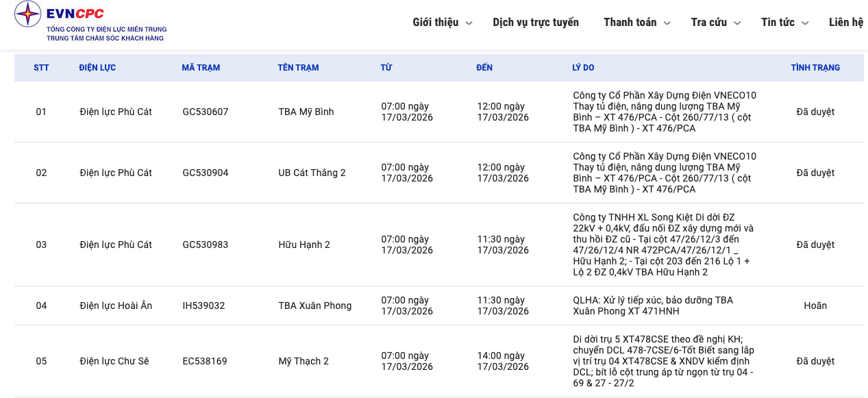The image size is (868, 398).
Task: Select station code GC530607
Action: (206, 112)
